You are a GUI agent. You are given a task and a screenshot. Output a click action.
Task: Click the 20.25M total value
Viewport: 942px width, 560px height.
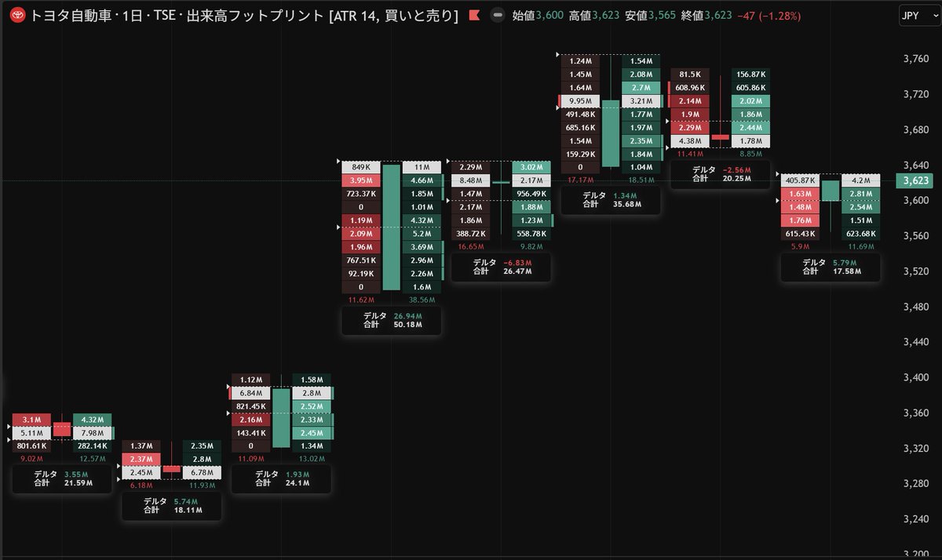736,178
